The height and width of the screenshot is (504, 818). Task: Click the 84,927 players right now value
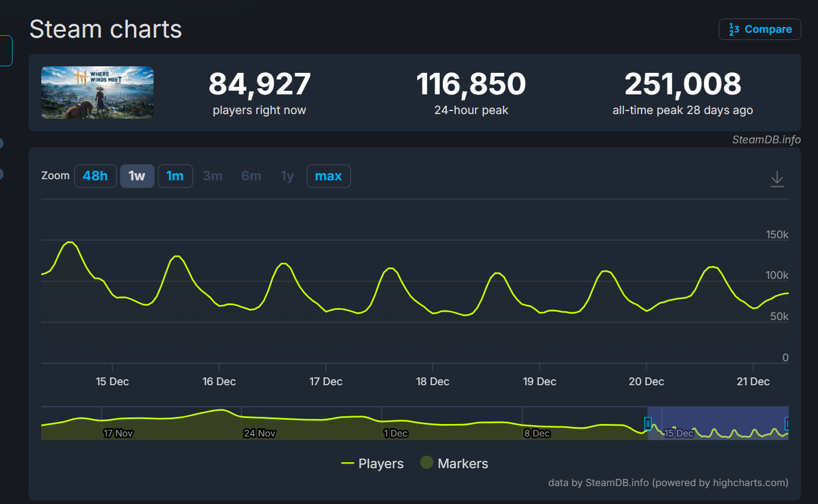click(259, 84)
